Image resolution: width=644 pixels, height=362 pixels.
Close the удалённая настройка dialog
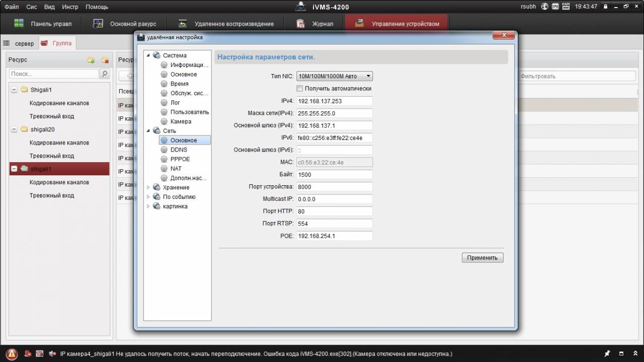pos(503,35)
